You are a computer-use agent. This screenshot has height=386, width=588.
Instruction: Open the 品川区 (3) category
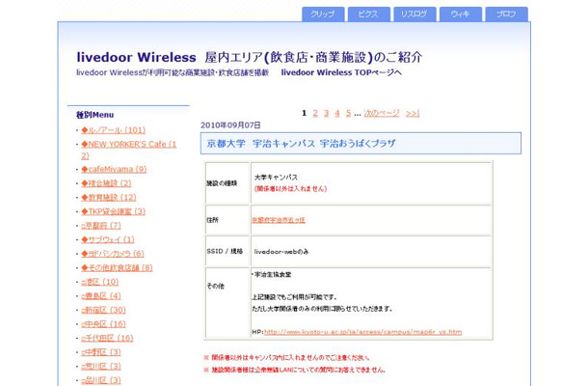click(x=101, y=380)
